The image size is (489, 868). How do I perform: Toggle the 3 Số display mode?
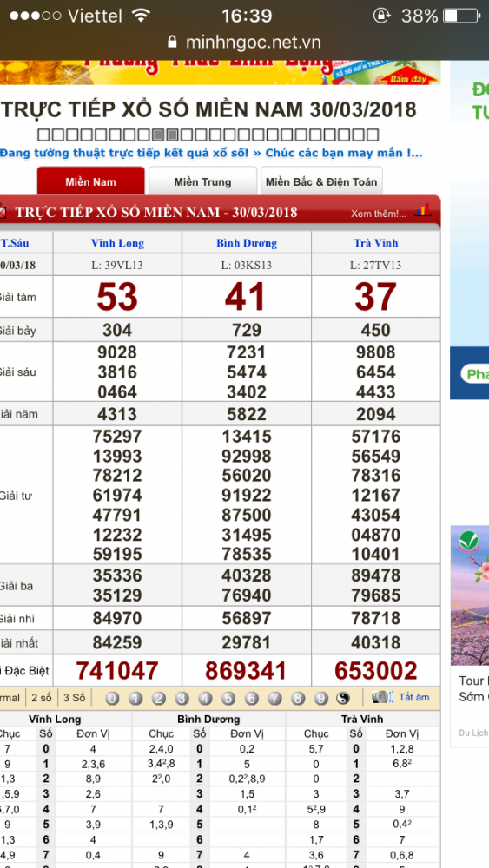(74, 698)
